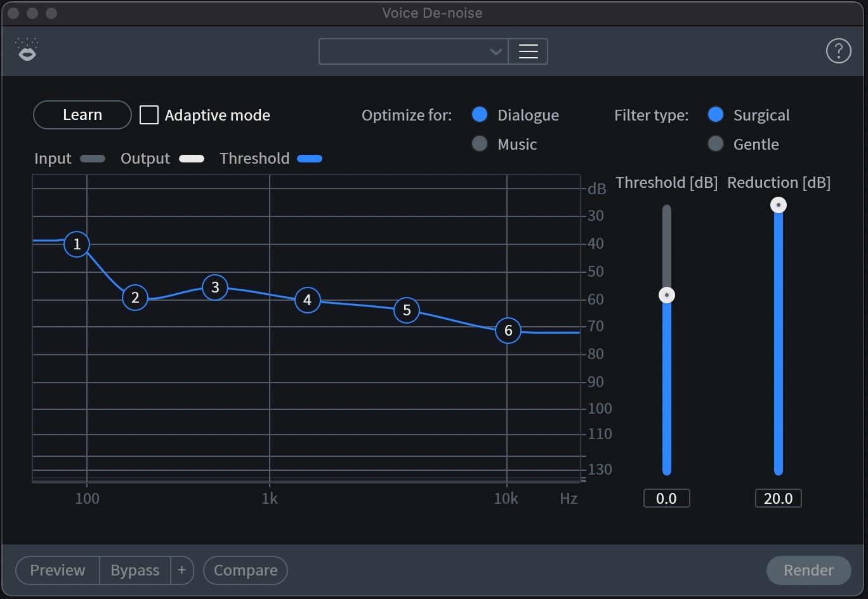Click the Reduction slider handle
Viewport: 868px width, 599px height.
point(779,205)
